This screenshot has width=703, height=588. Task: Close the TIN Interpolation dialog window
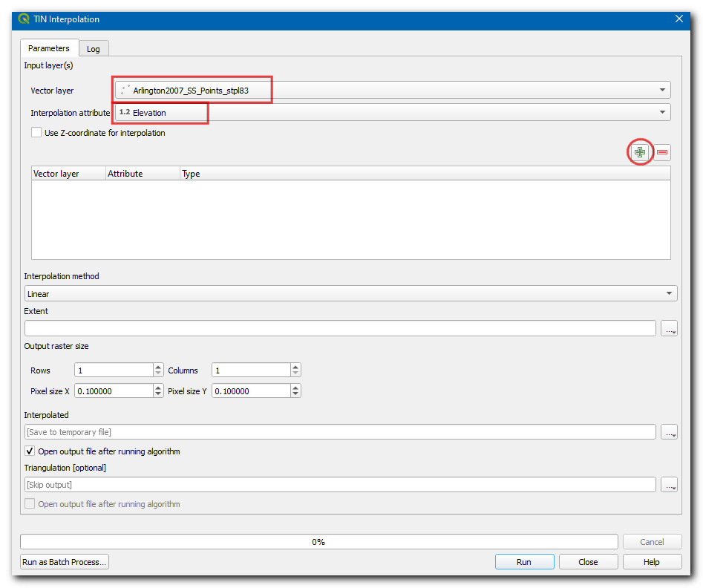(x=679, y=19)
